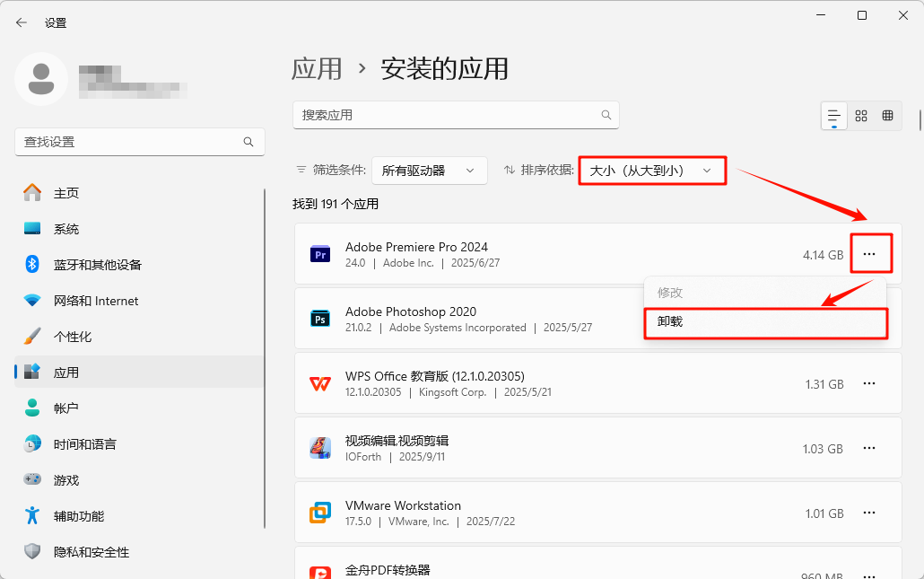Screen dimensions: 924x579
Task: Click into the 搜索应用 search field
Action: pyautogui.click(x=456, y=115)
